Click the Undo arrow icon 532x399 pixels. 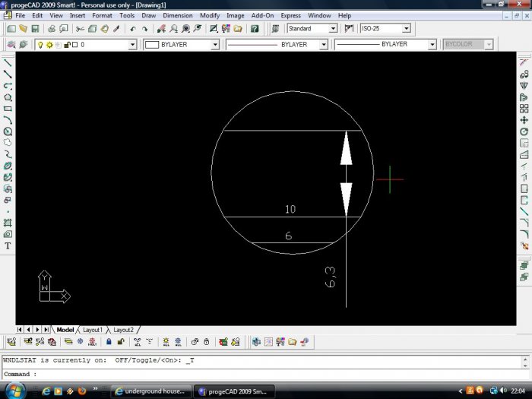(x=133, y=29)
